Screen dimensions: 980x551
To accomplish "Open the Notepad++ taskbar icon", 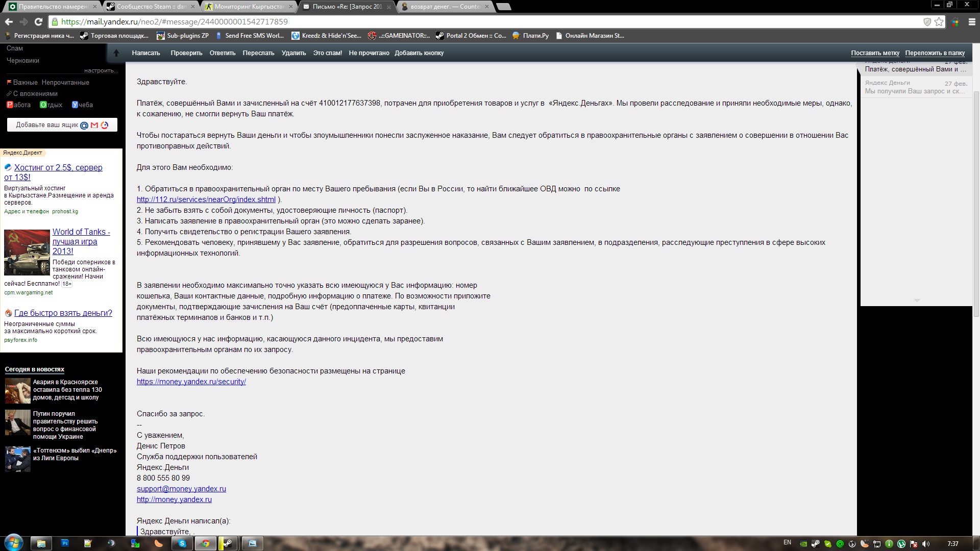I will [x=88, y=543].
